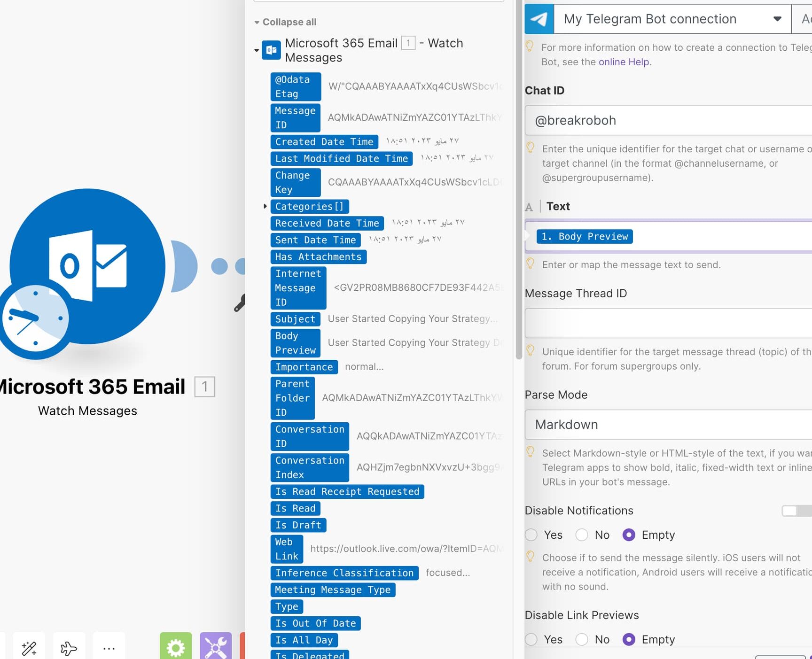Insert the Created Date Time variable
Image resolution: width=812 pixels, height=659 pixels.
coord(324,141)
